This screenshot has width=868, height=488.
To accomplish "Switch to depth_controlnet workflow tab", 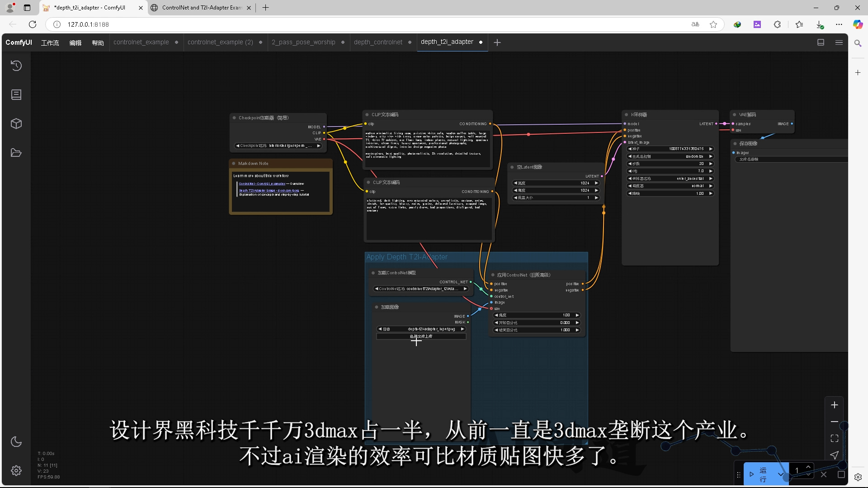I will tap(378, 42).
